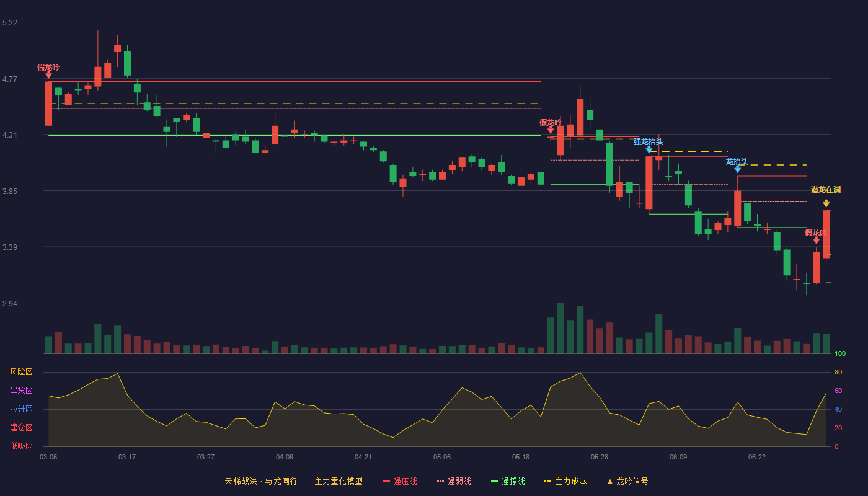Click the 假龙吟 marker near late May

551,130
